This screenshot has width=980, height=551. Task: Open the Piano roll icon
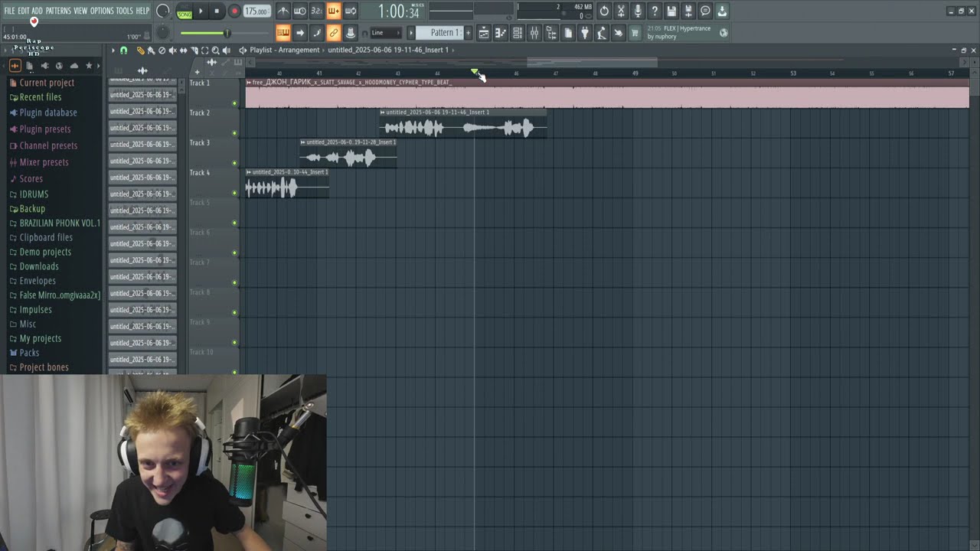click(501, 33)
